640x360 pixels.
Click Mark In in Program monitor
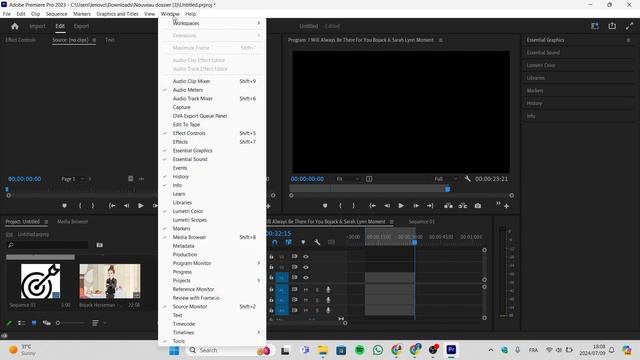click(x=340, y=206)
